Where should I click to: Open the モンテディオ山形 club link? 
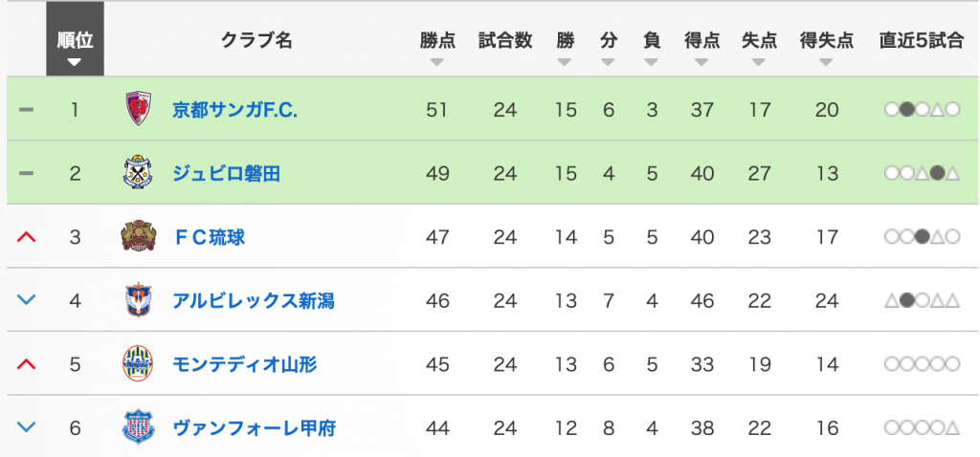tap(244, 364)
